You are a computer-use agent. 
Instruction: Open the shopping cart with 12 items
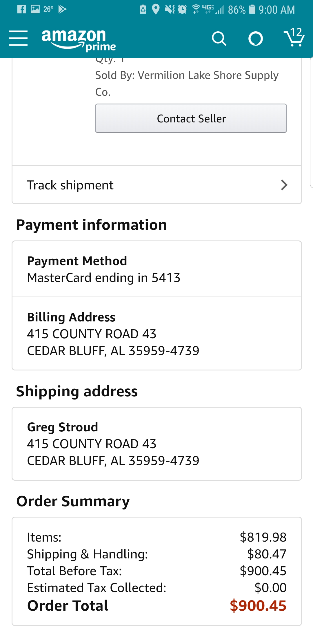(294, 37)
